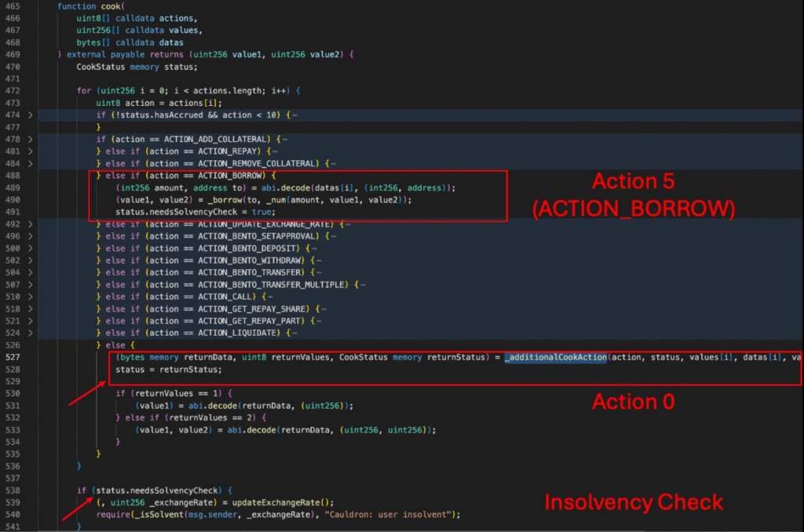The width and height of the screenshot is (804, 532).
Task: Click the _borrow function call
Action: click(x=195, y=200)
